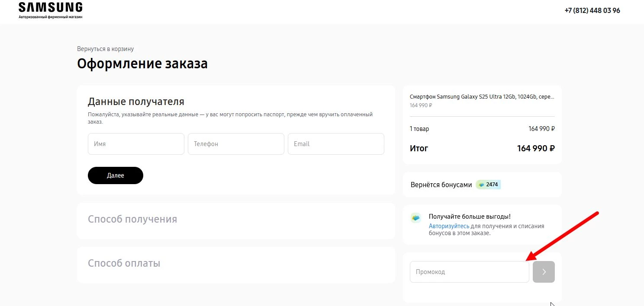This screenshot has height=306, width=644.
Task: Call the store number +7 (812) 448 03 96
Action: [592, 10]
